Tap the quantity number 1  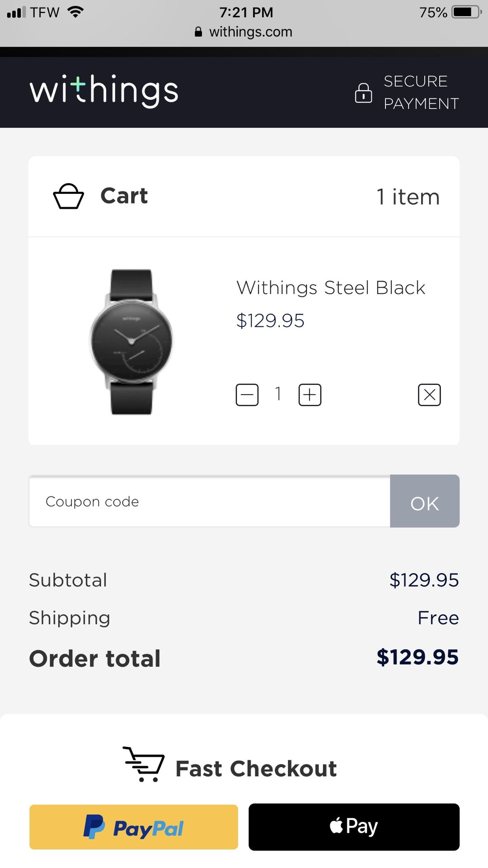coord(278,394)
